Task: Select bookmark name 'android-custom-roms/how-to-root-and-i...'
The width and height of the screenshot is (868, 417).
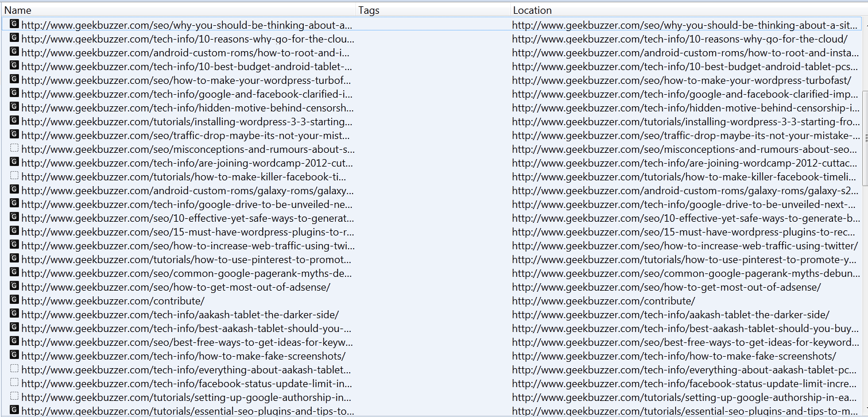Action: [186, 53]
